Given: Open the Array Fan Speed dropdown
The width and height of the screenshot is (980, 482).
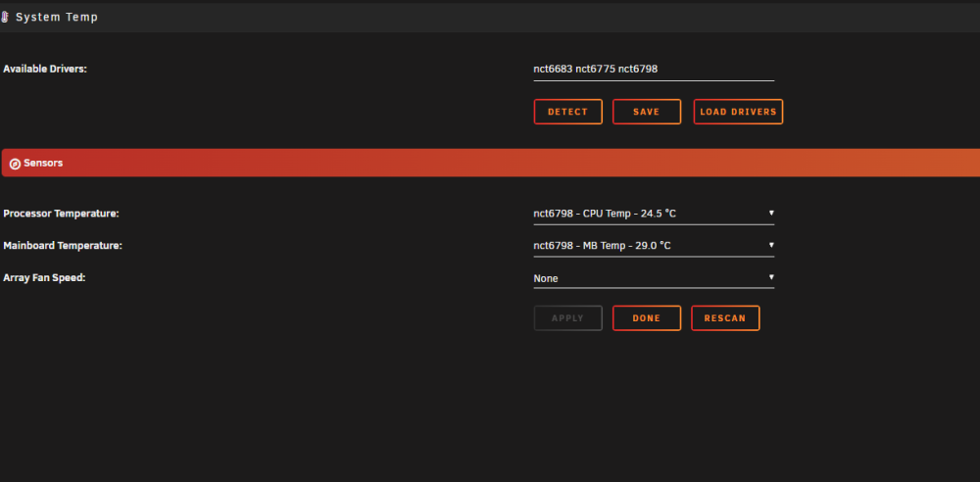Looking at the screenshot, I should pos(654,278).
